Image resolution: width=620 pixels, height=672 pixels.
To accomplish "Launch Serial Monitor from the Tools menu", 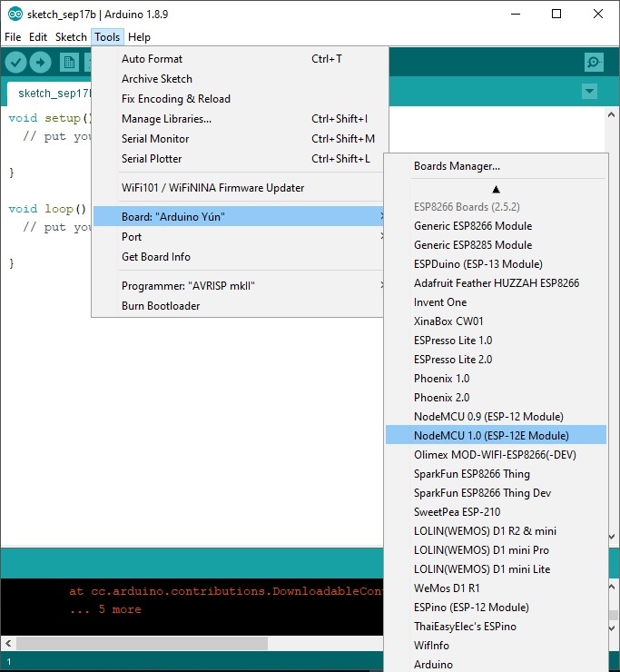I will 238,138.
